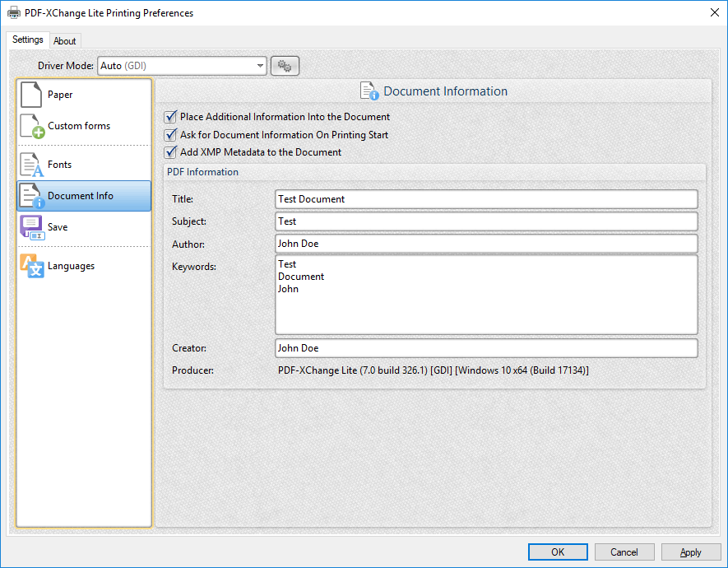Screen dimensions: 728x568
Task: Click the Cancel button
Action: (624, 552)
